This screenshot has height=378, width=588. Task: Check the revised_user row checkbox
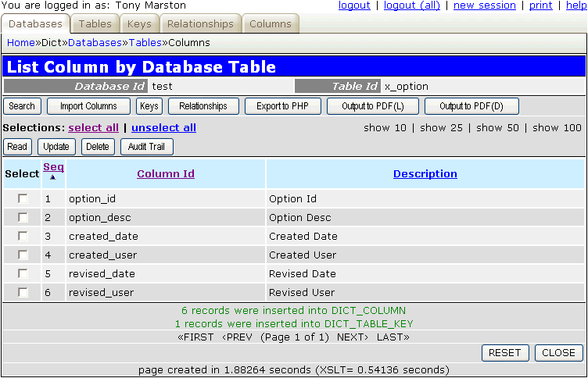(23, 293)
